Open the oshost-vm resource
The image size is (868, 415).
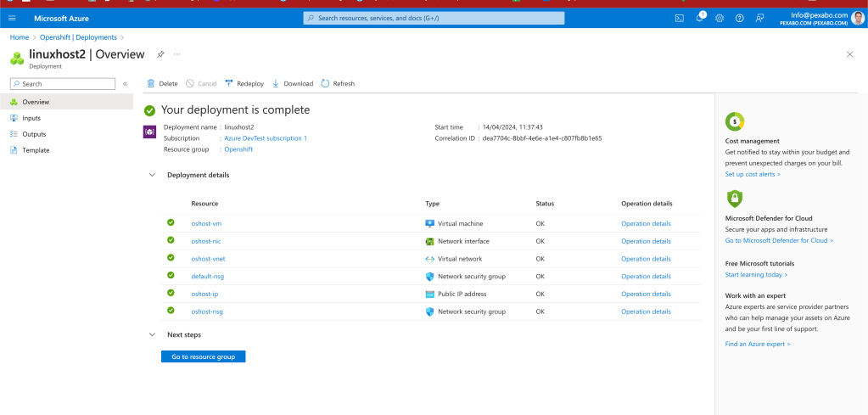206,223
